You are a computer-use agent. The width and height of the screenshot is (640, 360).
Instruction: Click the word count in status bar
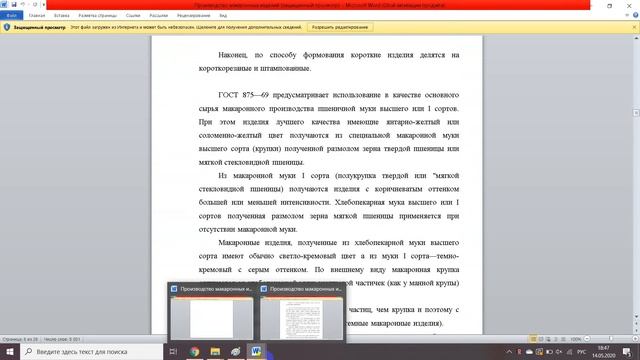(62, 339)
